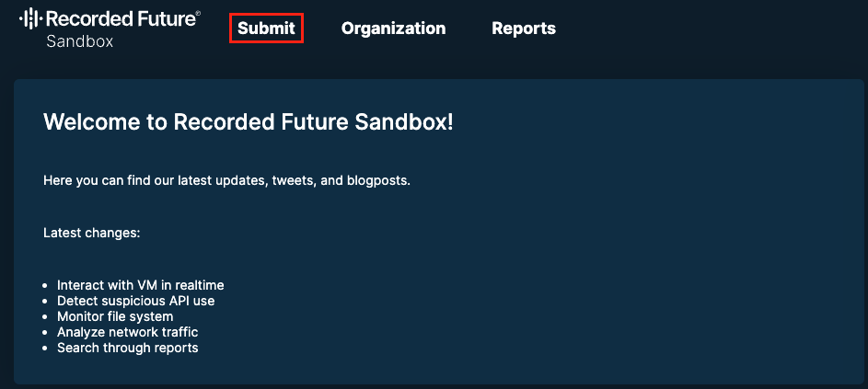Image resolution: width=868 pixels, height=389 pixels.
Task: Click 'Search through reports' list item
Action: click(127, 348)
